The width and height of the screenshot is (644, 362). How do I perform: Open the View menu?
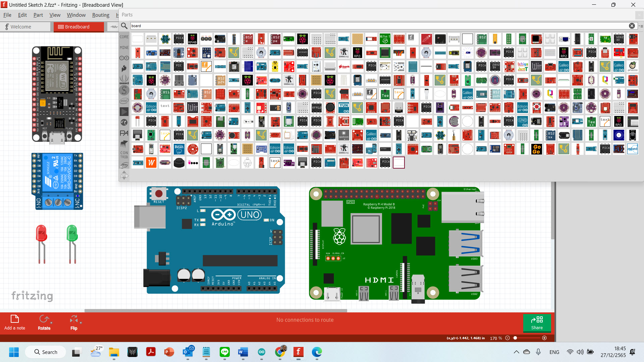55,15
